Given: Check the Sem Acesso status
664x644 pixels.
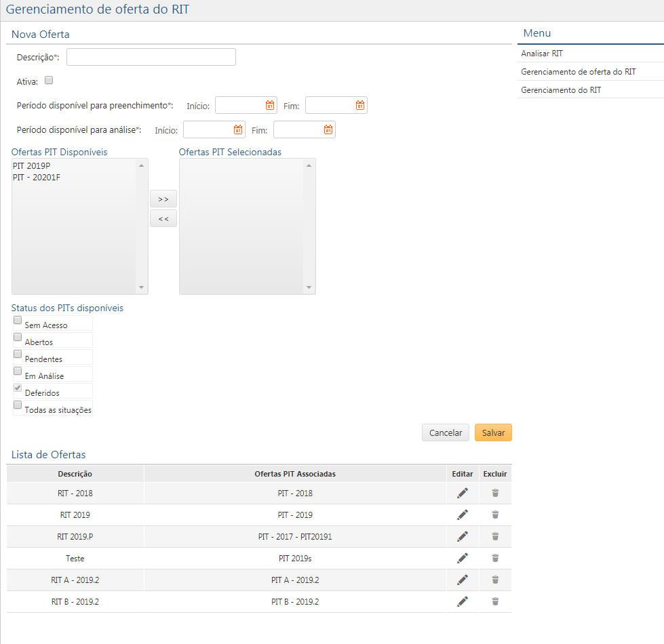Looking at the screenshot, I should (x=18, y=321).
